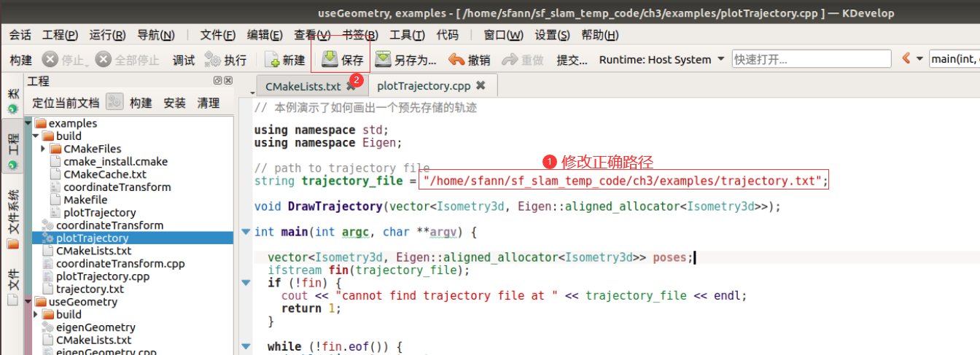Click the Stop All (全部停止) icon
This screenshot has height=355, width=980.
(x=104, y=60)
